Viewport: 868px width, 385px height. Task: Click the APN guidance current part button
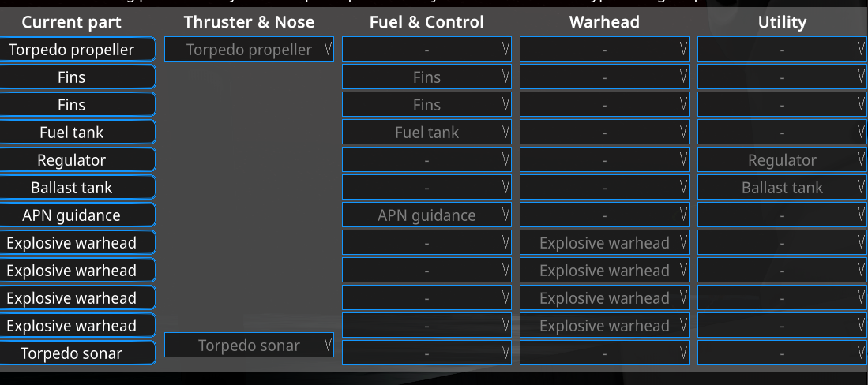point(77,215)
